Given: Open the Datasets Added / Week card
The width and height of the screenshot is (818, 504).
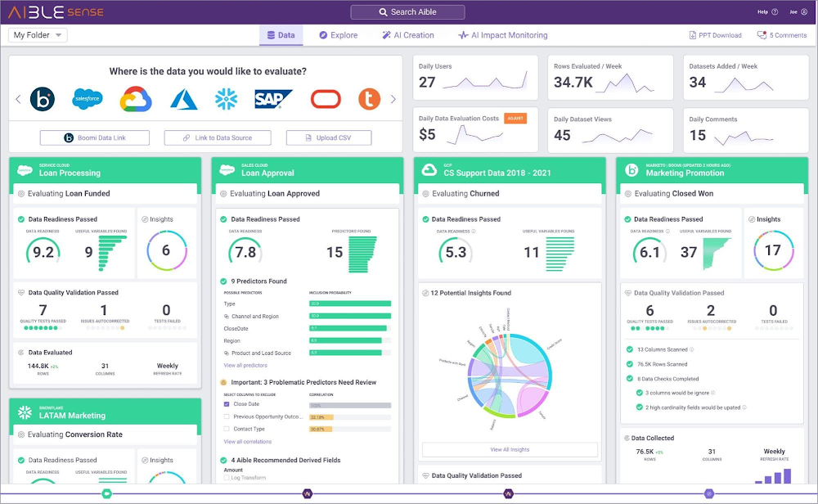Looking at the screenshot, I should click(746, 77).
